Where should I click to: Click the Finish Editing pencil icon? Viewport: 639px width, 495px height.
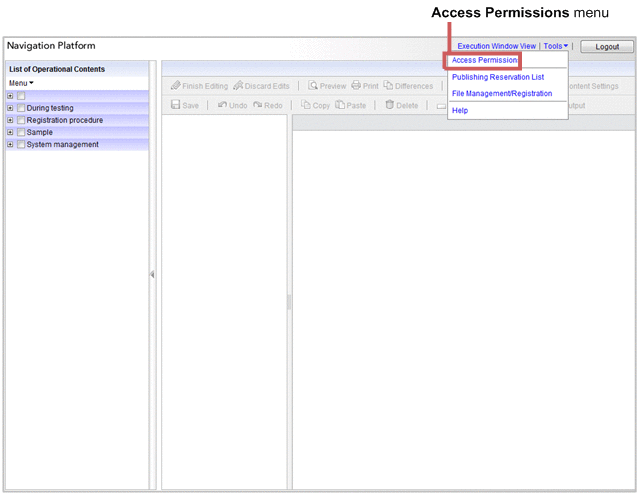click(x=176, y=86)
